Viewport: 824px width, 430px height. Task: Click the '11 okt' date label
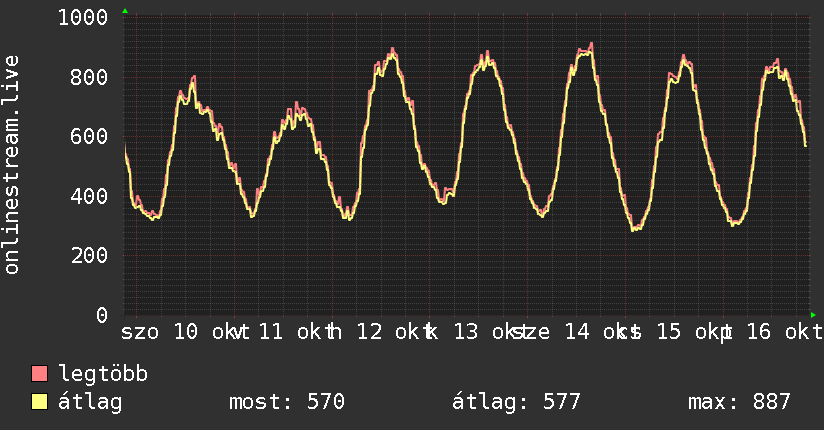pyautogui.click(x=295, y=332)
